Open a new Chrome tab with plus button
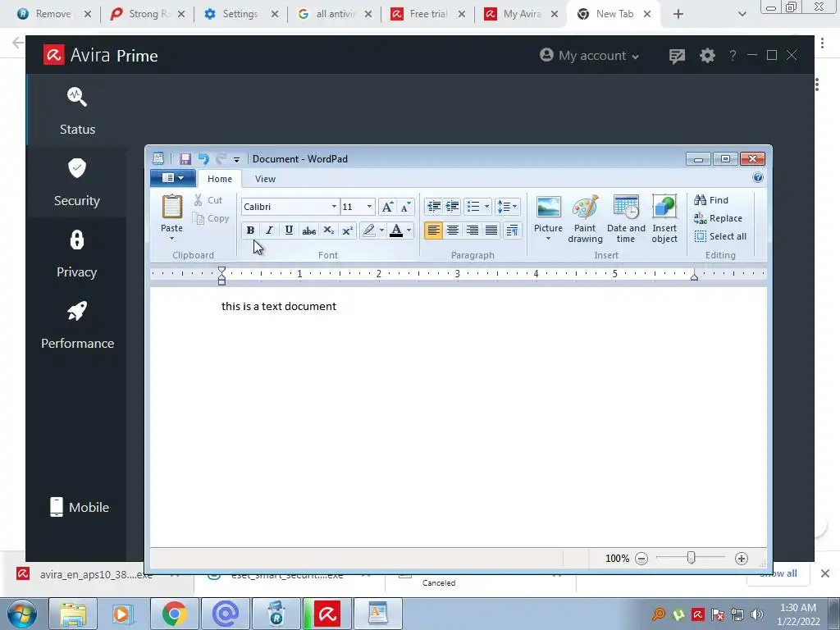Screen dimensions: 840x630 678,15
